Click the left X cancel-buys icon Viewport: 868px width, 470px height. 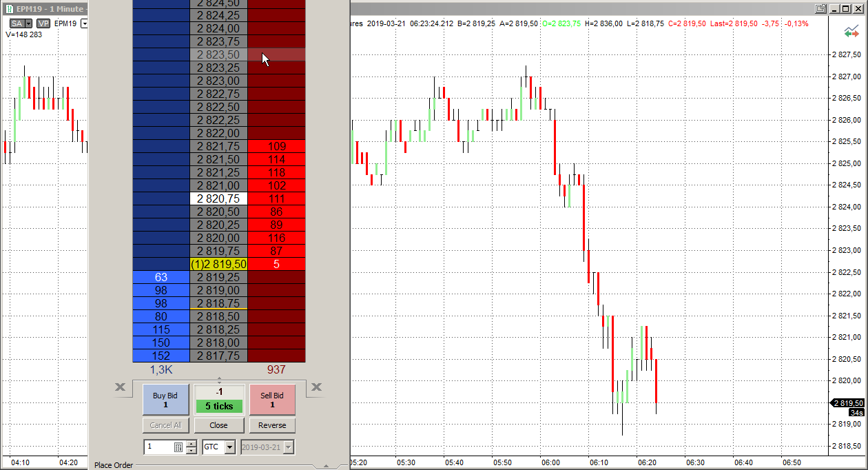pos(121,387)
